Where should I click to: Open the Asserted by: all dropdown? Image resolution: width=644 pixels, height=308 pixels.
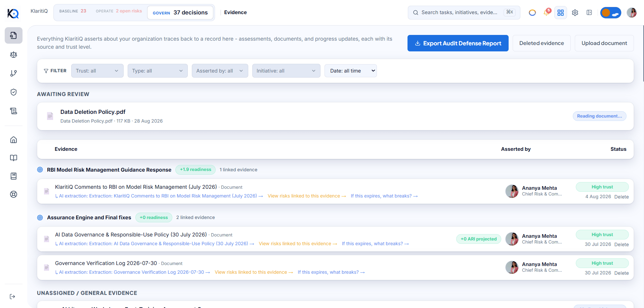coord(220,71)
